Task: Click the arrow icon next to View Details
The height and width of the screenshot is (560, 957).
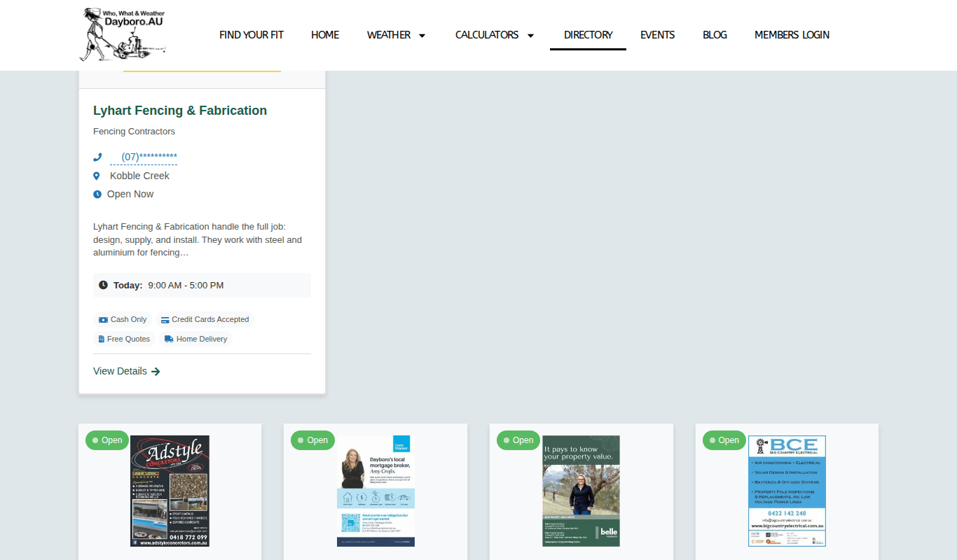Action: tap(156, 372)
